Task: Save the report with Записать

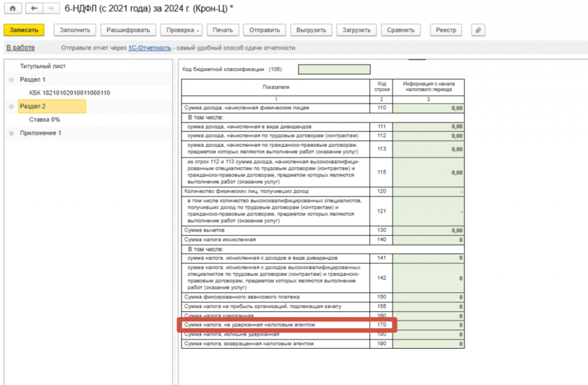Action: [x=24, y=30]
